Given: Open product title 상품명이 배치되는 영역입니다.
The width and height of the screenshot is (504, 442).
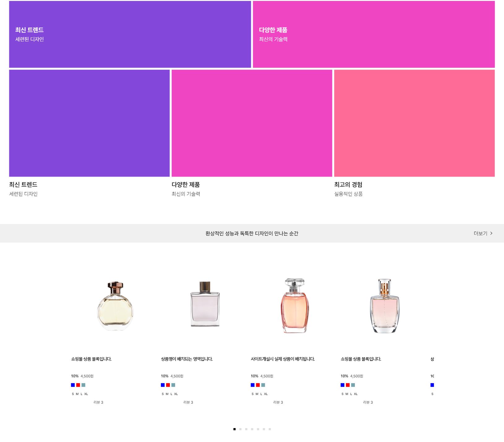Looking at the screenshot, I should [187, 359].
